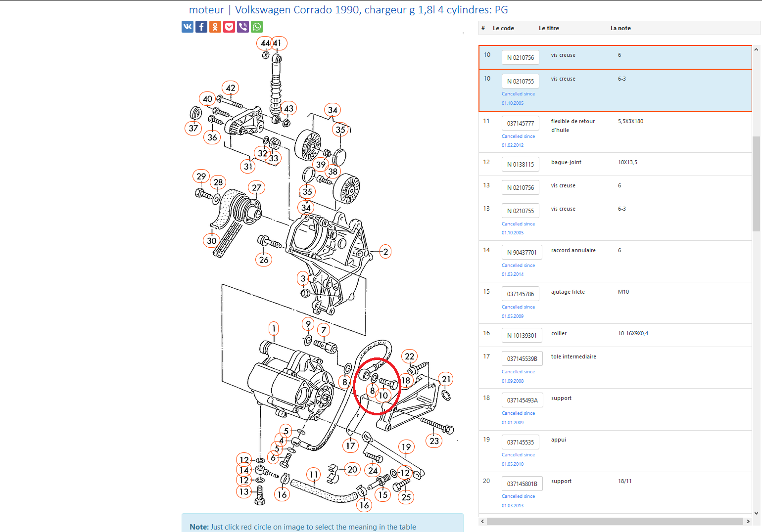This screenshot has width=762, height=532.
Task: Select diagram callout circle 7
Action: pos(324,330)
